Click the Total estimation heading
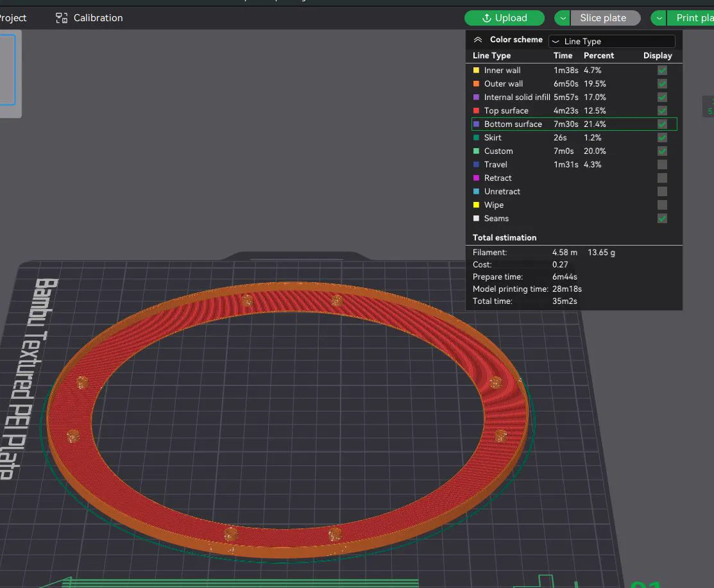The height and width of the screenshot is (588, 714). [x=504, y=237]
